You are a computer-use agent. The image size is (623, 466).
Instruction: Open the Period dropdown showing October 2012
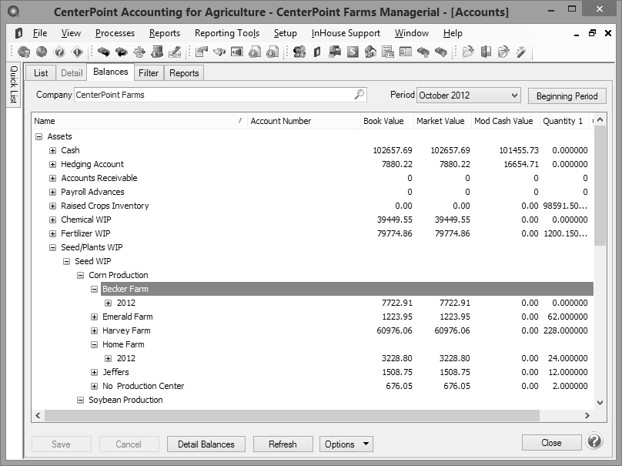coord(468,95)
